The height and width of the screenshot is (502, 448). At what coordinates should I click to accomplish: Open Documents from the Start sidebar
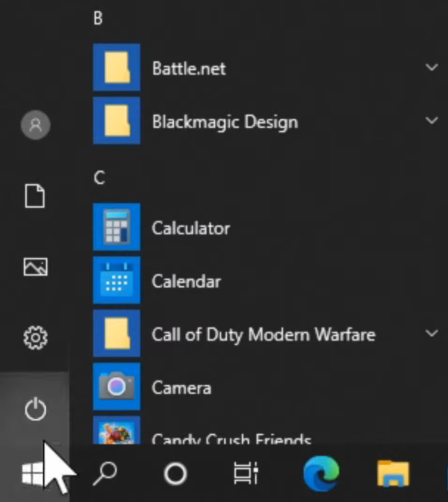pos(35,196)
